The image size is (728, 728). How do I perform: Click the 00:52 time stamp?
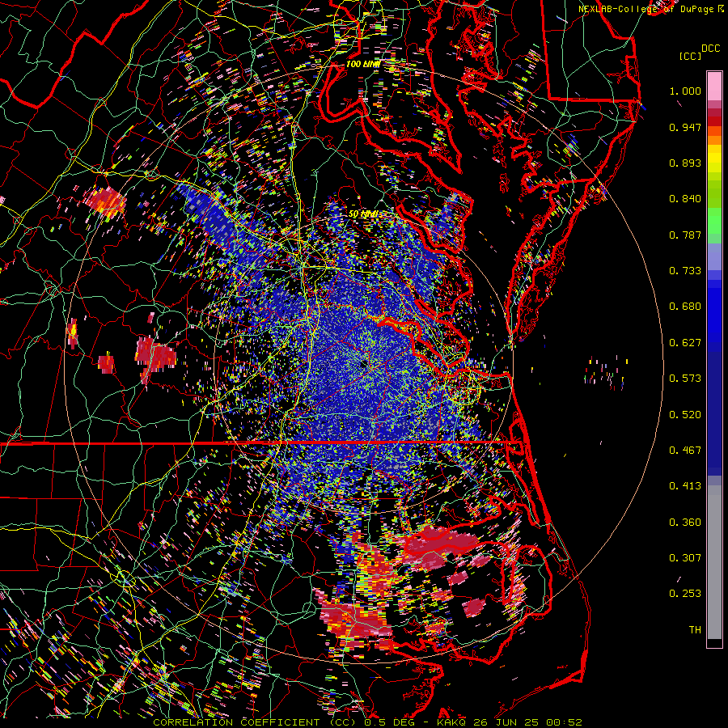(x=563, y=722)
